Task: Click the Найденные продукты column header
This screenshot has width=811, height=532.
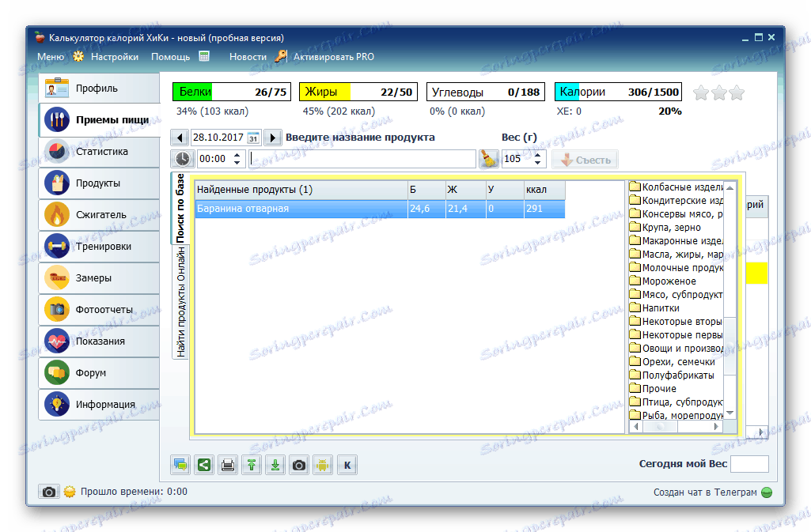Action: [x=301, y=190]
